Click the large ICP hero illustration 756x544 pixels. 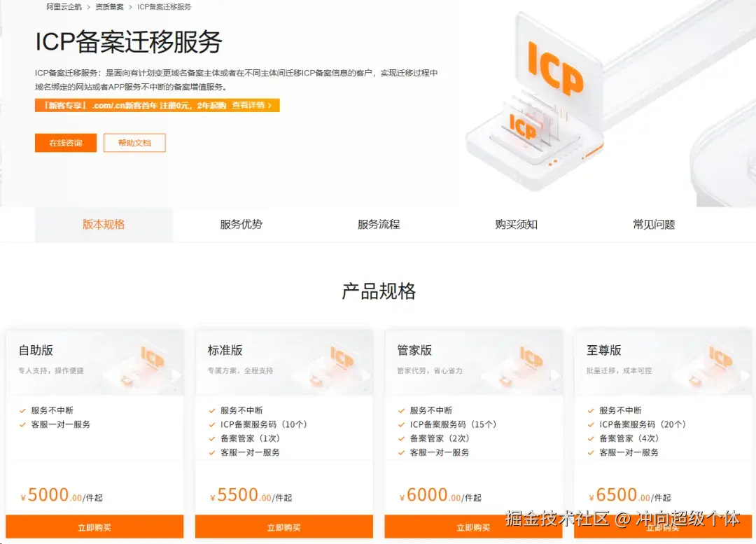(535, 102)
